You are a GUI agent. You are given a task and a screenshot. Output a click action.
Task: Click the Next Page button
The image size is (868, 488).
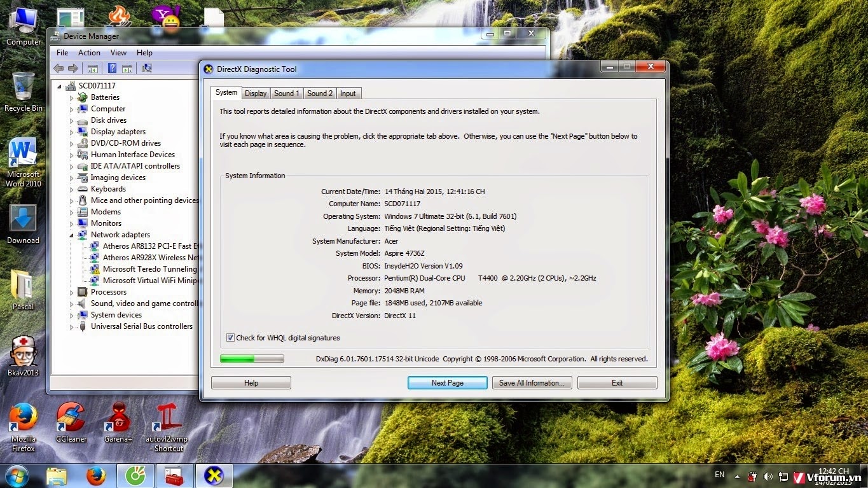[x=448, y=383]
